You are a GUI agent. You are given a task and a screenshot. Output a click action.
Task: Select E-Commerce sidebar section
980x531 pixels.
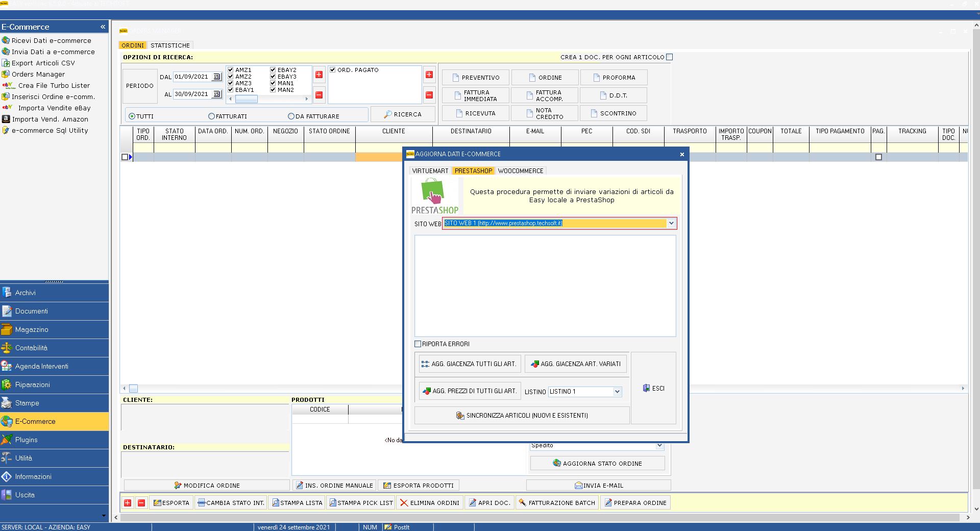[54, 421]
